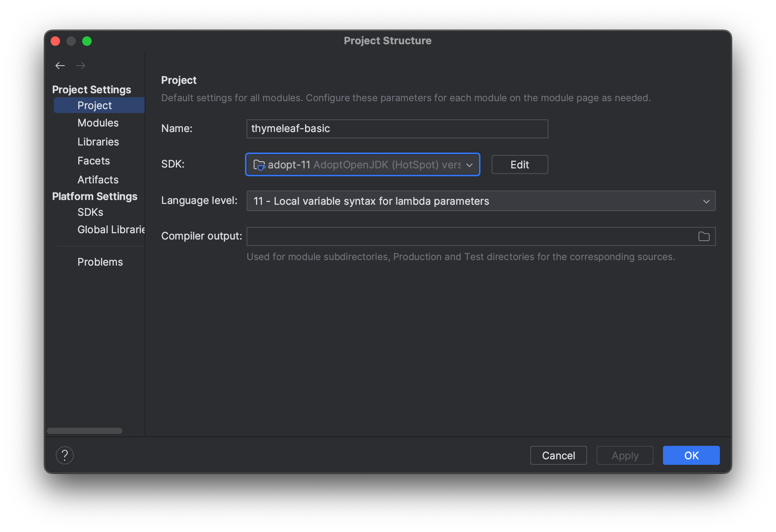Click the SDK JDK folder icon

pos(259,165)
